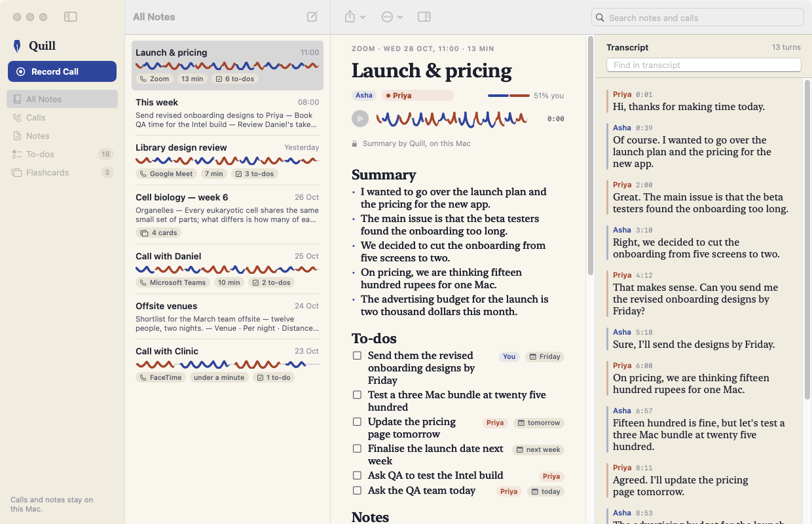This screenshot has height=524, width=812.
Task: Click the Microsoft Teams call tag
Action: click(173, 282)
